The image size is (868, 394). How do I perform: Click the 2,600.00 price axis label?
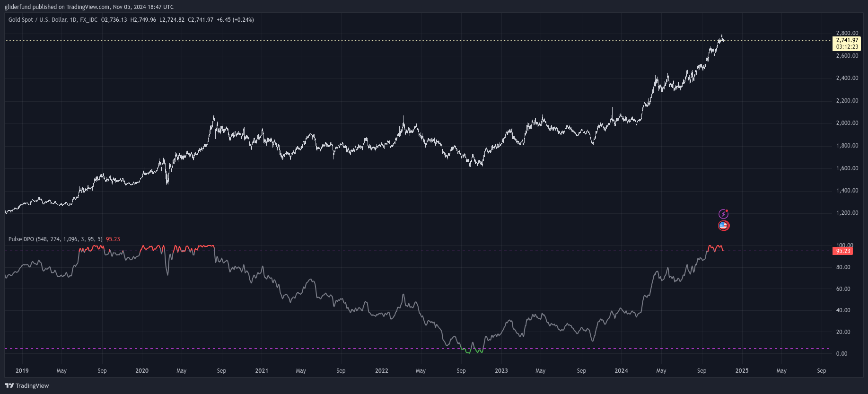[847, 56]
